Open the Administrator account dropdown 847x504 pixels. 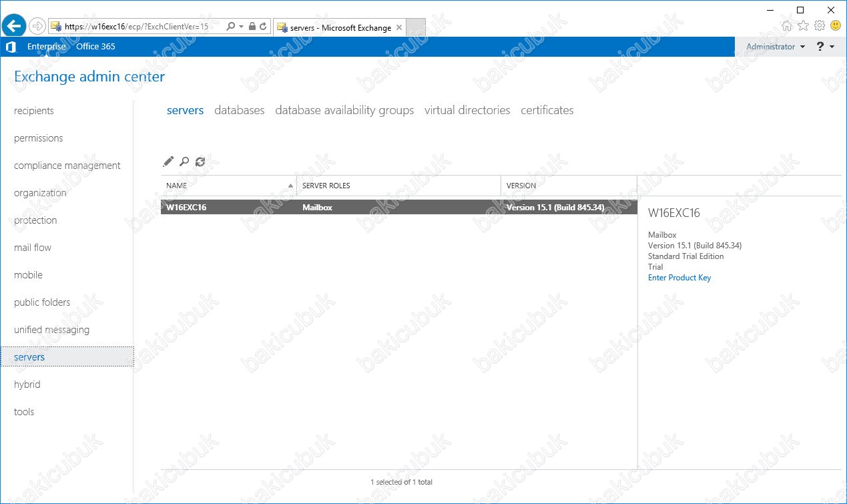(x=776, y=47)
